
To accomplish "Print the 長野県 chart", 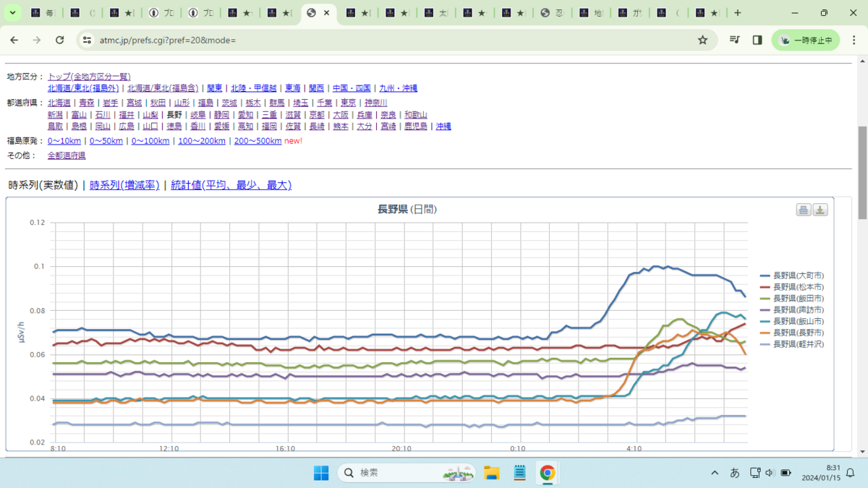I will (803, 210).
